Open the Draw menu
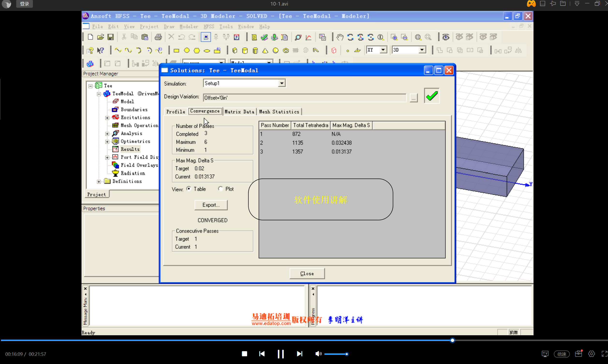Viewport: 608px width, 364px height. click(x=169, y=27)
